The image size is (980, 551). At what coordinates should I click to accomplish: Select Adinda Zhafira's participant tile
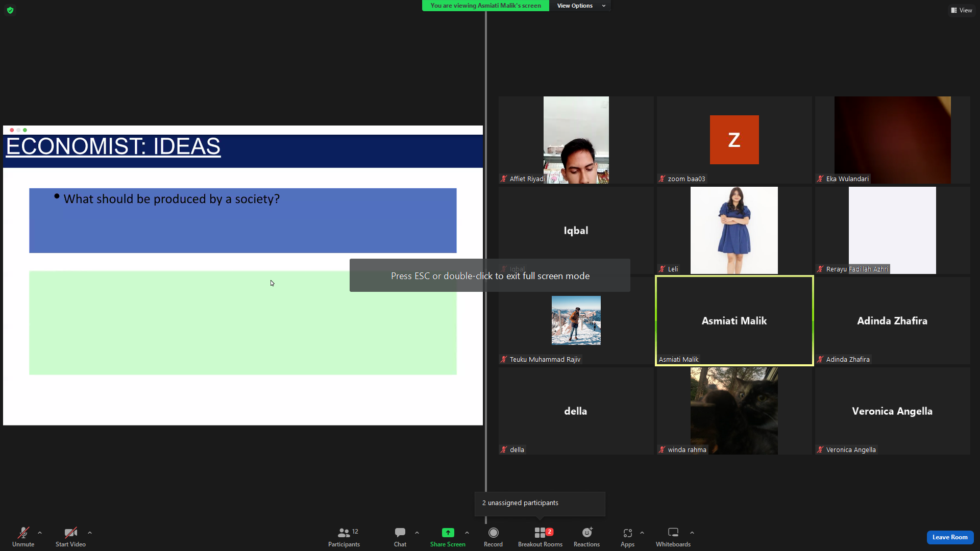[x=892, y=320]
